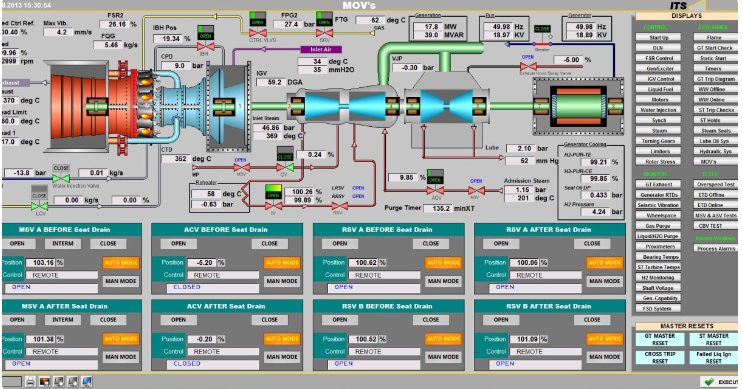Click the printer icon in bottom toolbar
742x389 pixels.
click(30, 381)
